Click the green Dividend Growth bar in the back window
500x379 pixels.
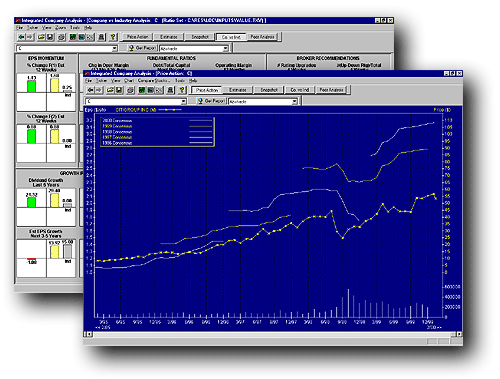pos(32,202)
